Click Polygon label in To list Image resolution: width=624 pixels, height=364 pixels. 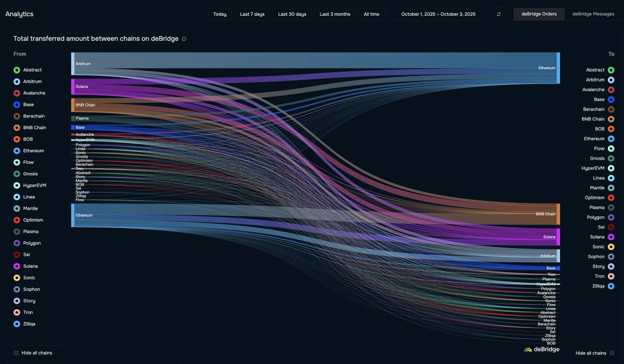click(x=595, y=217)
